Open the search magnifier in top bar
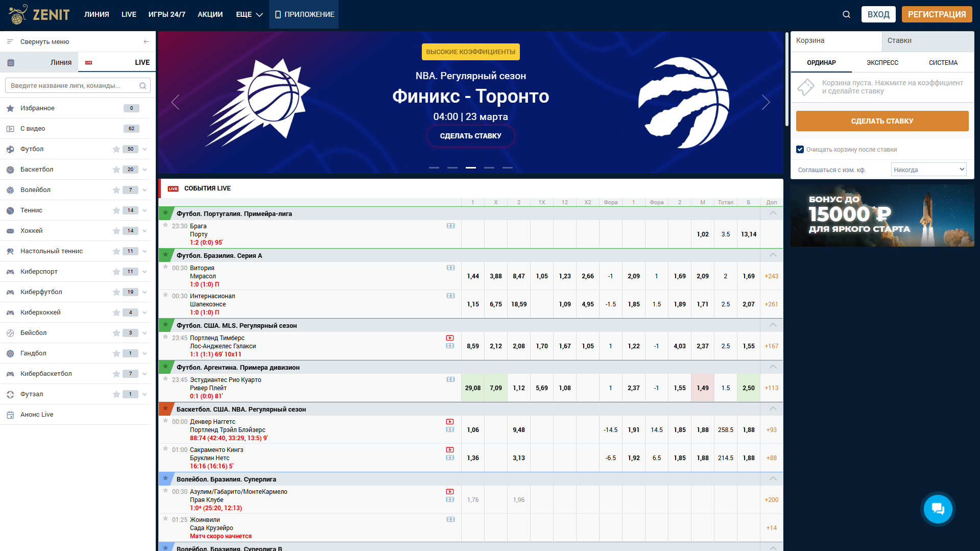 (x=846, y=14)
